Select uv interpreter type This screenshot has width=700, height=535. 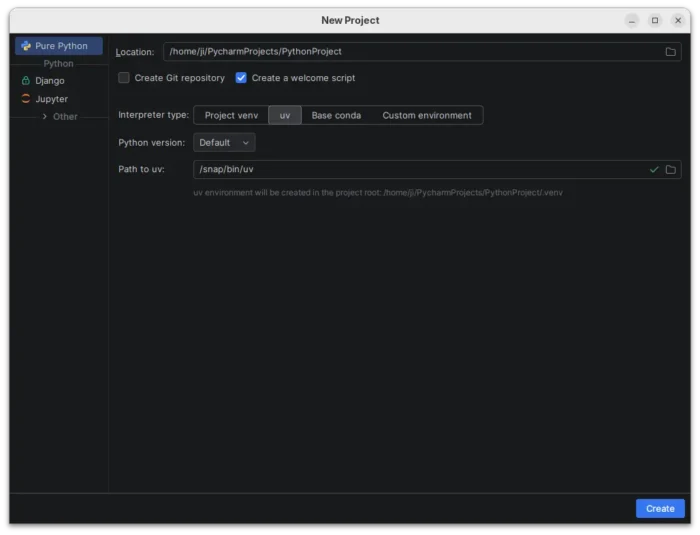pyautogui.click(x=285, y=116)
